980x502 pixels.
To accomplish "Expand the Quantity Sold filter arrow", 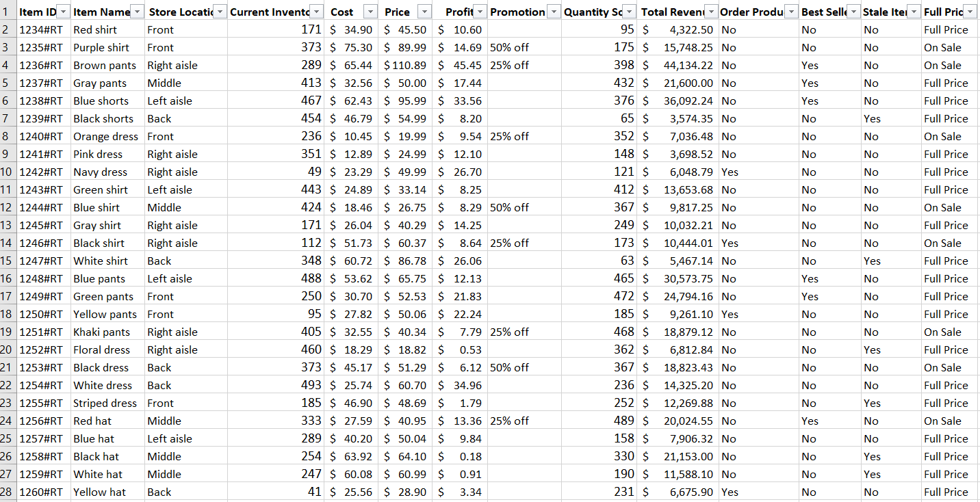I will click(630, 12).
